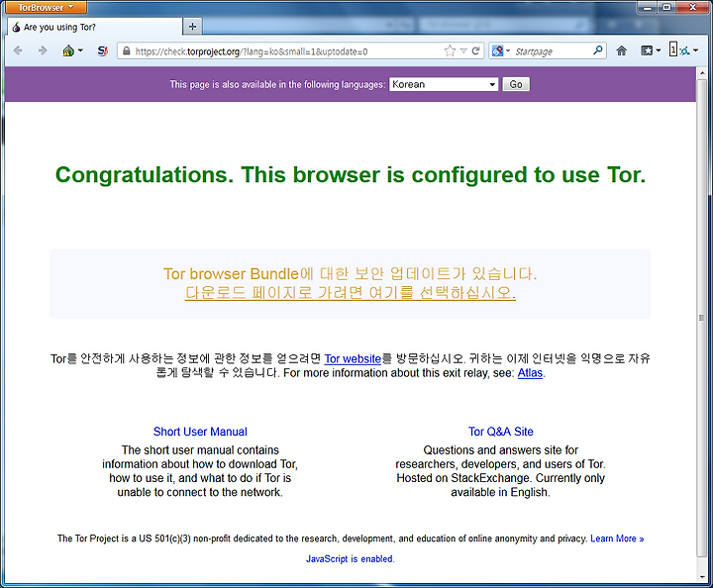Image resolution: width=713 pixels, height=588 pixels.
Task: Click the Congratulations heading text
Action: [351, 175]
